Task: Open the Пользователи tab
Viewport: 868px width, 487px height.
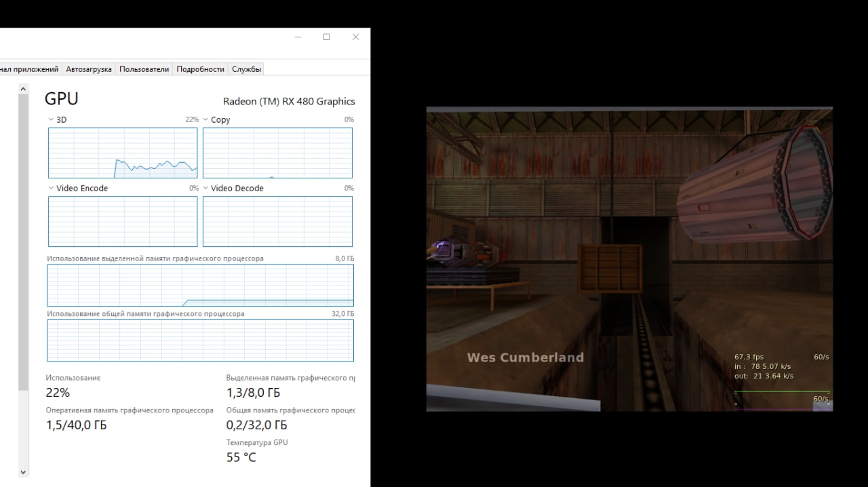Action: click(144, 69)
